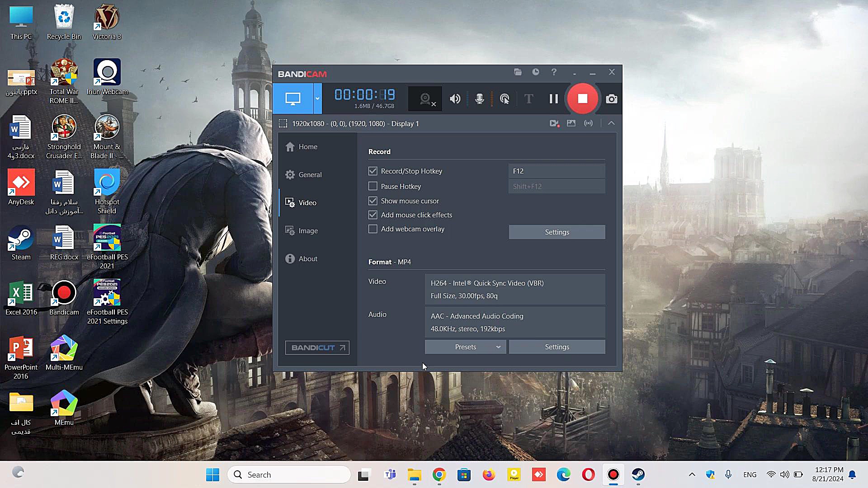The height and width of the screenshot is (488, 868).
Task: Click the red stop recording button
Action: click(582, 99)
